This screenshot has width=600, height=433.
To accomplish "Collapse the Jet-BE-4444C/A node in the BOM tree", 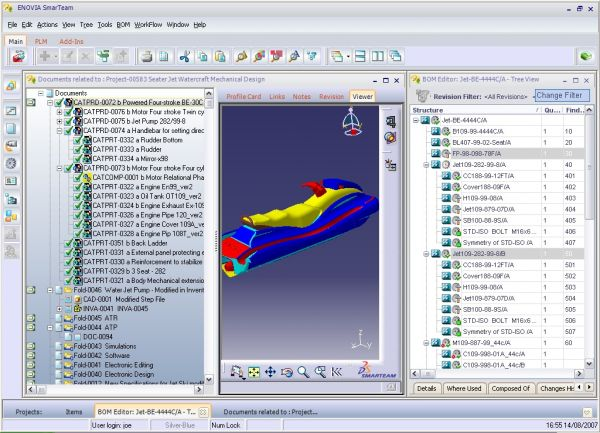I will [416, 120].
